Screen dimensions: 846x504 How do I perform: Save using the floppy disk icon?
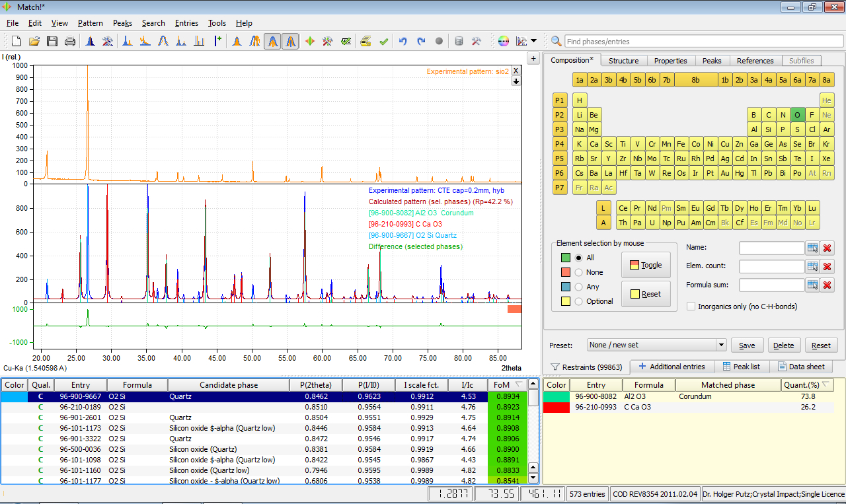click(x=52, y=42)
